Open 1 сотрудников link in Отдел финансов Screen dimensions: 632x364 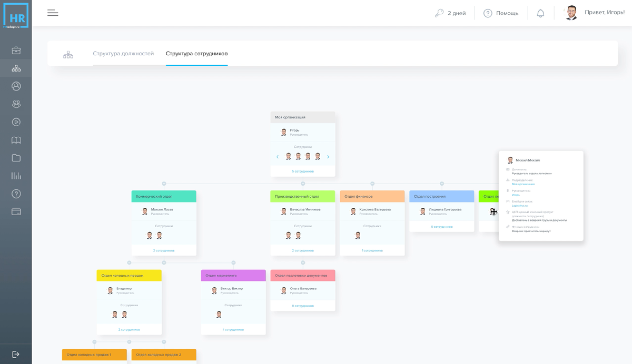point(372,250)
